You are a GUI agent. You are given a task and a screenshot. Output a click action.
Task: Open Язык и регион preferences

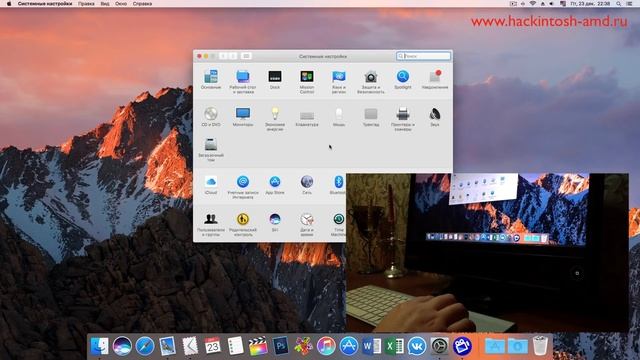tap(339, 81)
